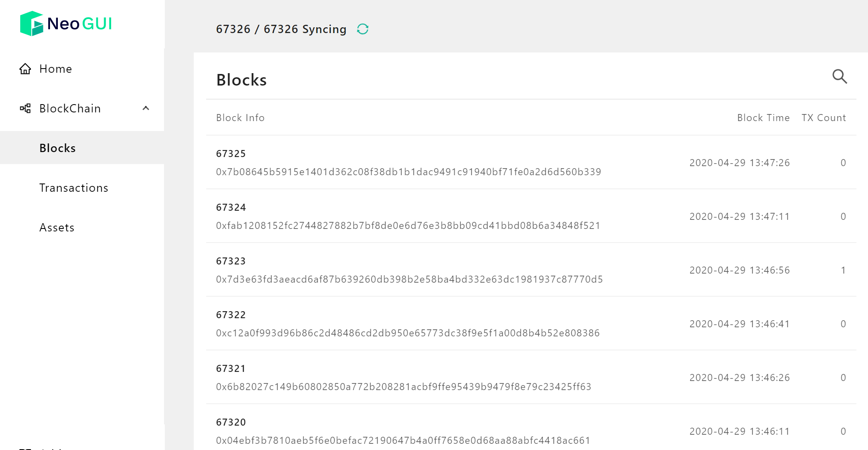
Task: Open block 67325 details
Action: pos(531,162)
